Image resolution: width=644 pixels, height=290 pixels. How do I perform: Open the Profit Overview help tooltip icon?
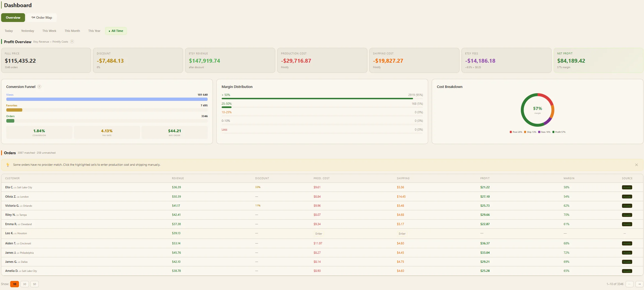click(x=72, y=42)
